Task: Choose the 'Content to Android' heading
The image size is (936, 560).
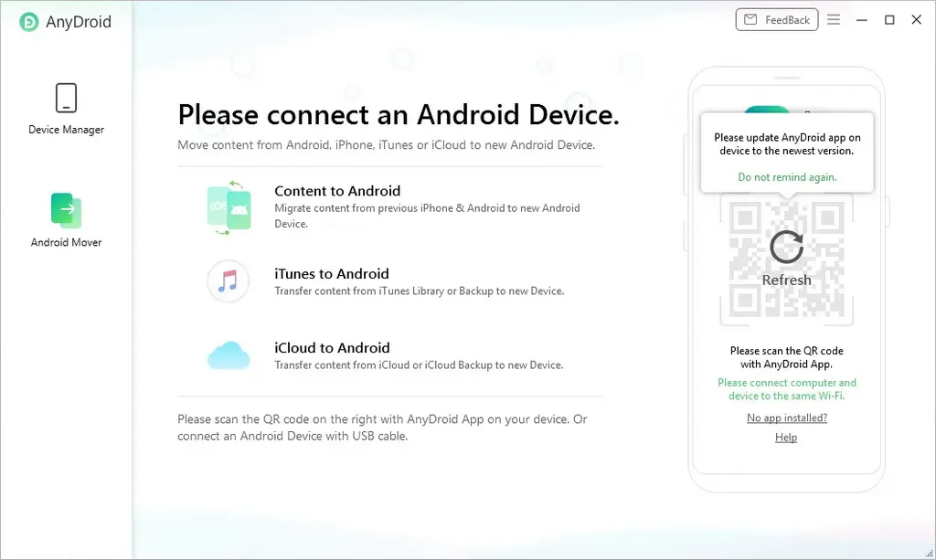Action: tap(337, 191)
